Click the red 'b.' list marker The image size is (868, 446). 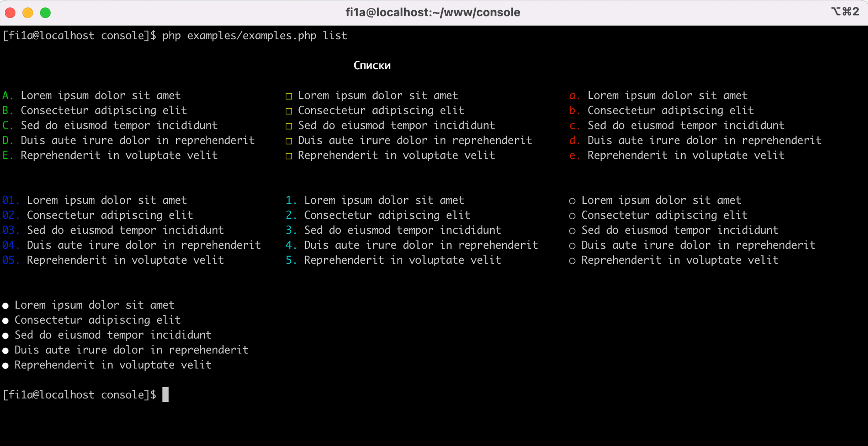[x=574, y=111]
